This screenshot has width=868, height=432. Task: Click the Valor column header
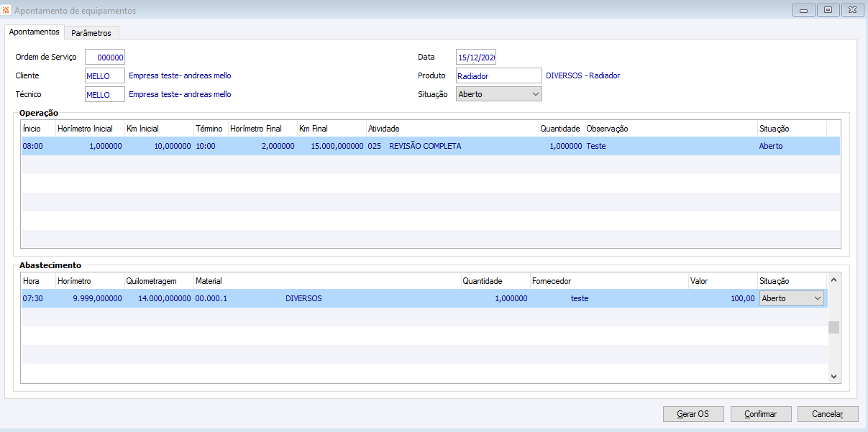(x=723, y=281)
